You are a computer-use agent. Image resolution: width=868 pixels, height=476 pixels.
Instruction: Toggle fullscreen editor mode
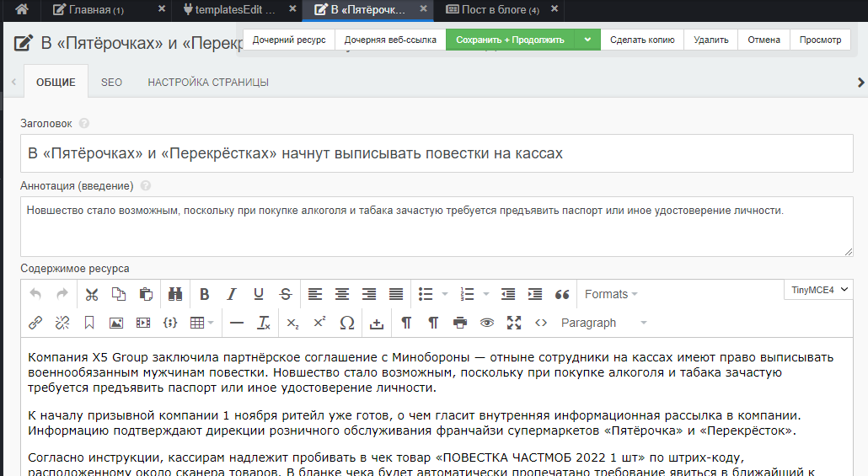click(514, 323)
